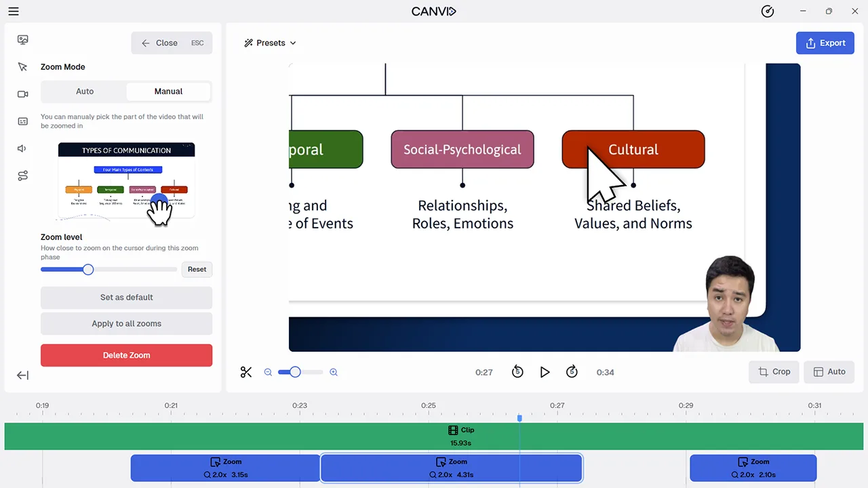
Task: Open the captions panel in sidebar
Action: click(x=22, y=121)
